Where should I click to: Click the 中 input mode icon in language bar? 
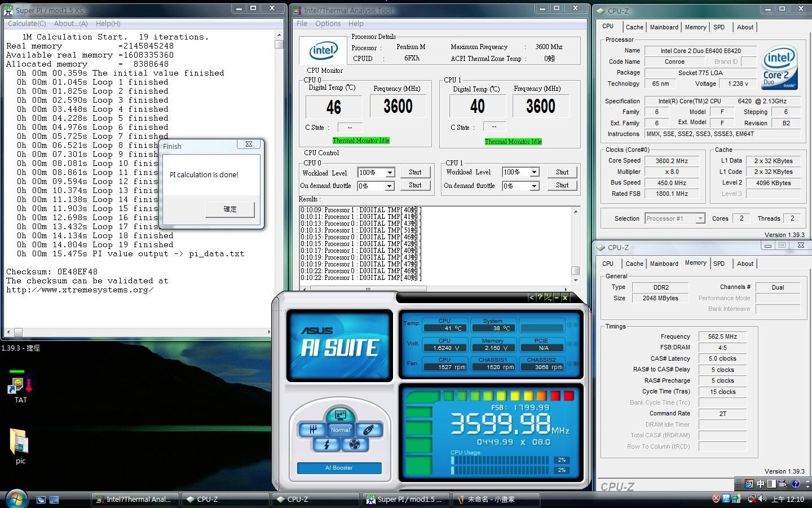coord(760,484)
